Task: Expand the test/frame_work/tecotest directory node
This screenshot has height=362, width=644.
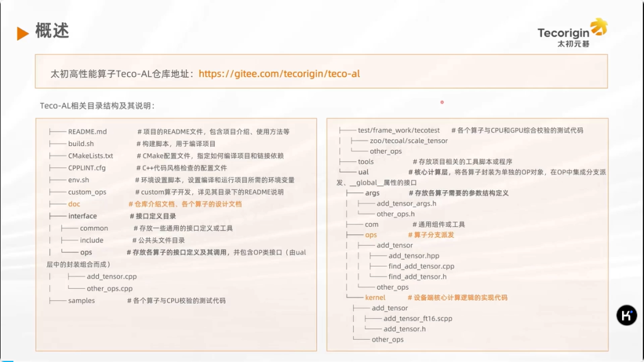Action: tap(399, 130)
